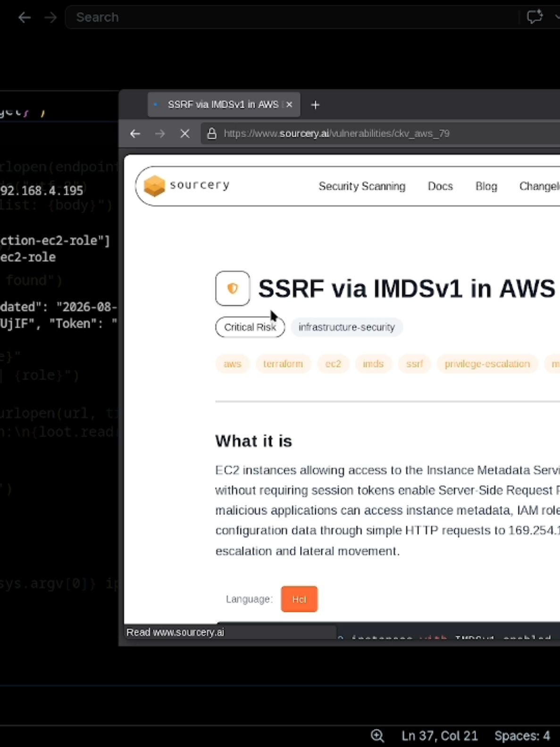Go back using editor's back arrow
The height and width of the screenshot is (747, 560).
point(25,17)
